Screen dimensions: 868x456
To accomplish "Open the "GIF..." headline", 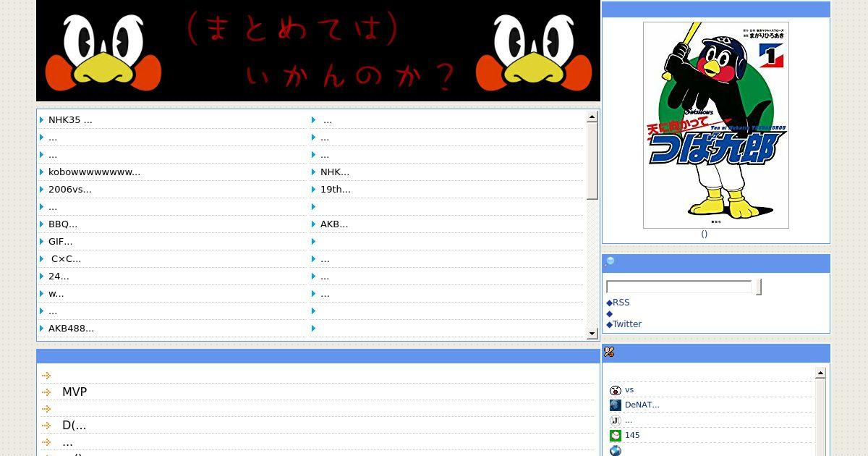I will (x=61, y=242).
